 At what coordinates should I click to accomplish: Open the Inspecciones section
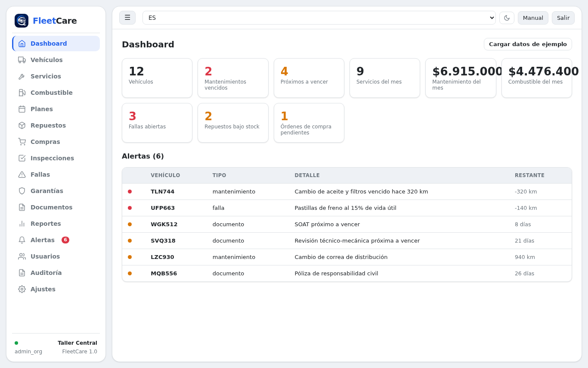tap(56, 158)
